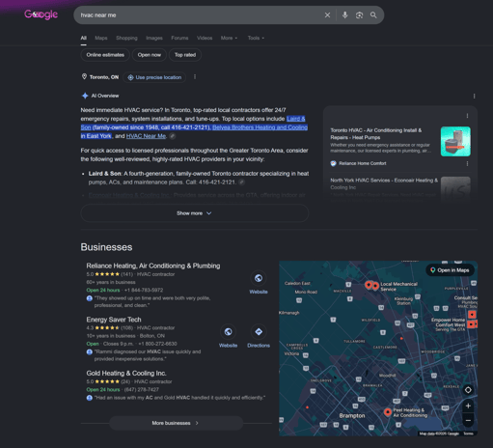Open the Tools dropdown
Image resolution: width=493 pixels, height=448 pixels.
(x=256, y=38)
